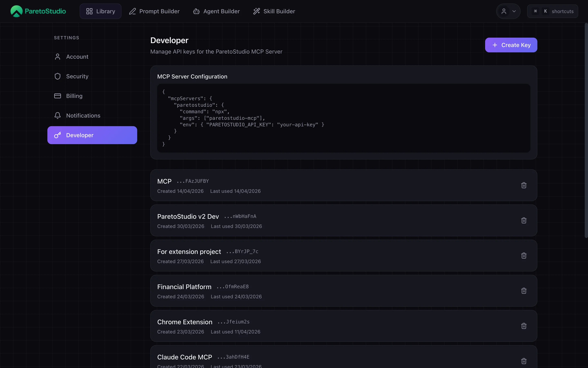Select Account in settings sidebar
588x368 pixels.
[92, 57]
